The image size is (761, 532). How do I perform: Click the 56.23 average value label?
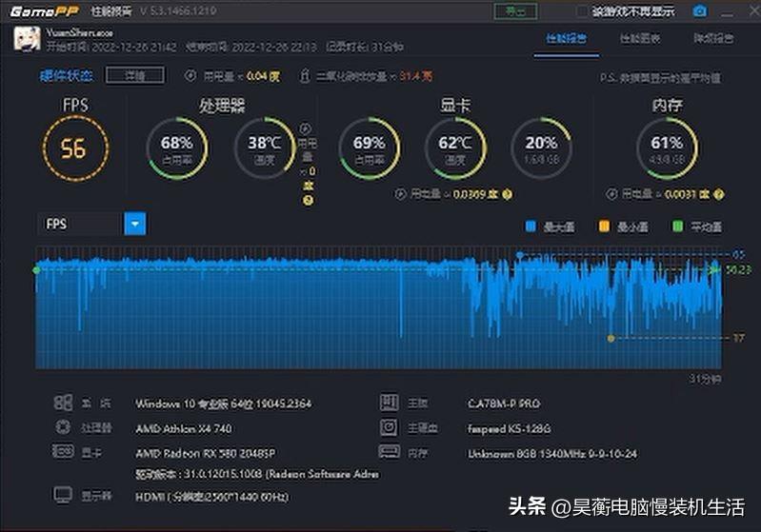tap(738, 269)
